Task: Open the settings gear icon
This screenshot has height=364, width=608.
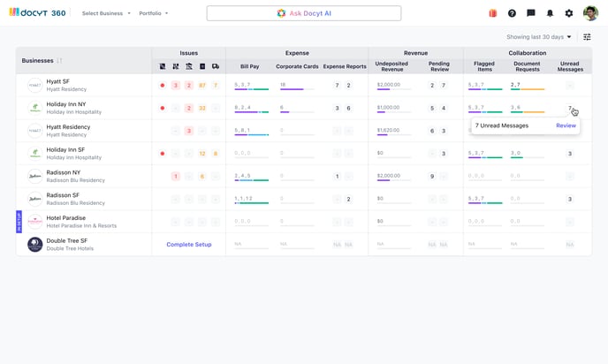Action: point(569,13)
